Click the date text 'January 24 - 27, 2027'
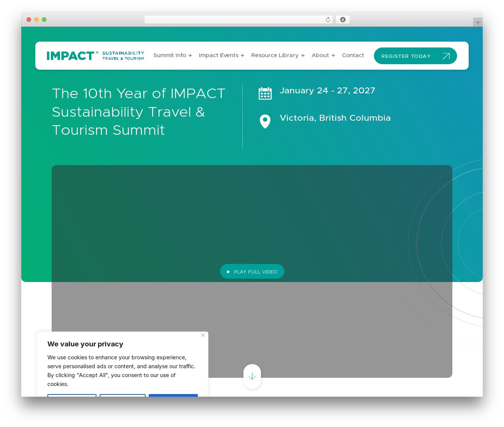Viewport: 504px width, 427px height. 328,91
